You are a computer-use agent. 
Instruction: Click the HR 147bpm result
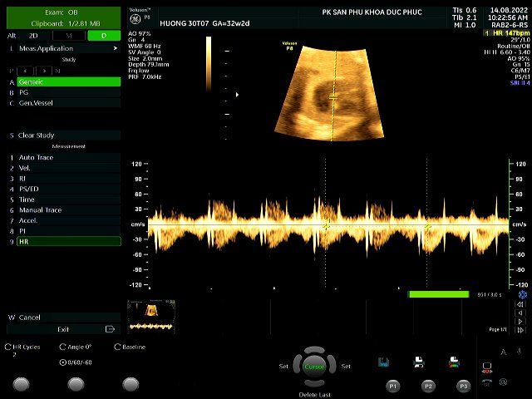pos(507,33)
